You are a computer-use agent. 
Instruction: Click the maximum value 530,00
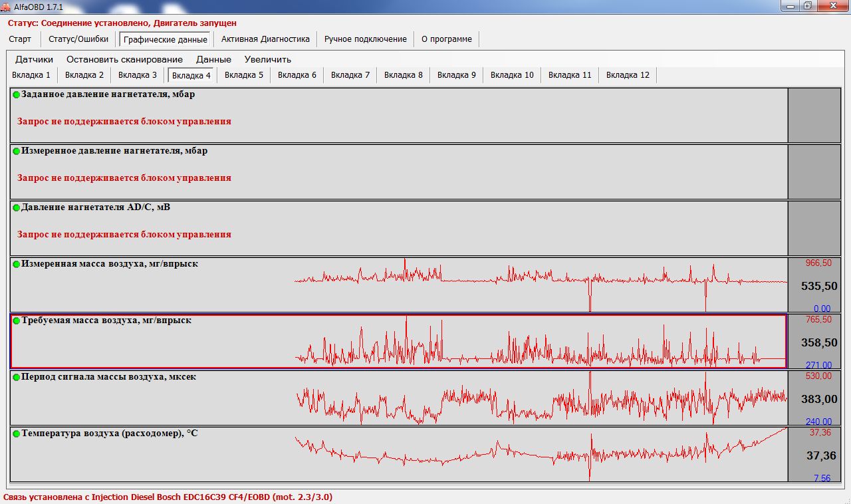point(818,376)
